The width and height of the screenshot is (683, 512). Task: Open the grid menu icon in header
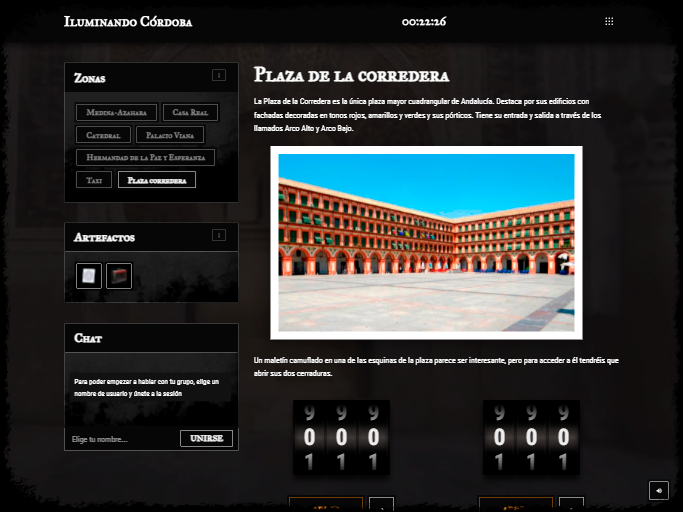coord(609,21)
